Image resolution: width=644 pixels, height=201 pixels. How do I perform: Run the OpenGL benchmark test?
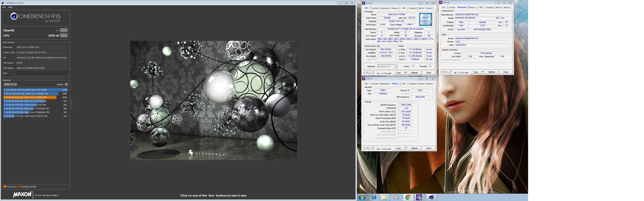pyautogui.click(x=64, y=30)
